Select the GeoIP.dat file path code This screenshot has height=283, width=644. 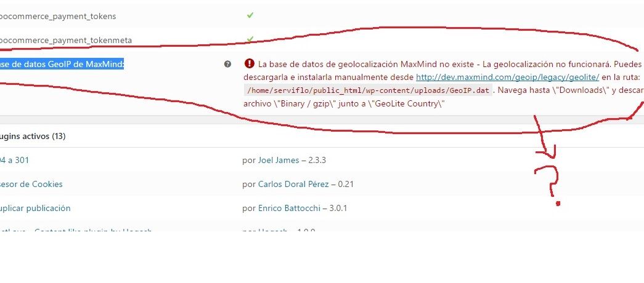367,90
